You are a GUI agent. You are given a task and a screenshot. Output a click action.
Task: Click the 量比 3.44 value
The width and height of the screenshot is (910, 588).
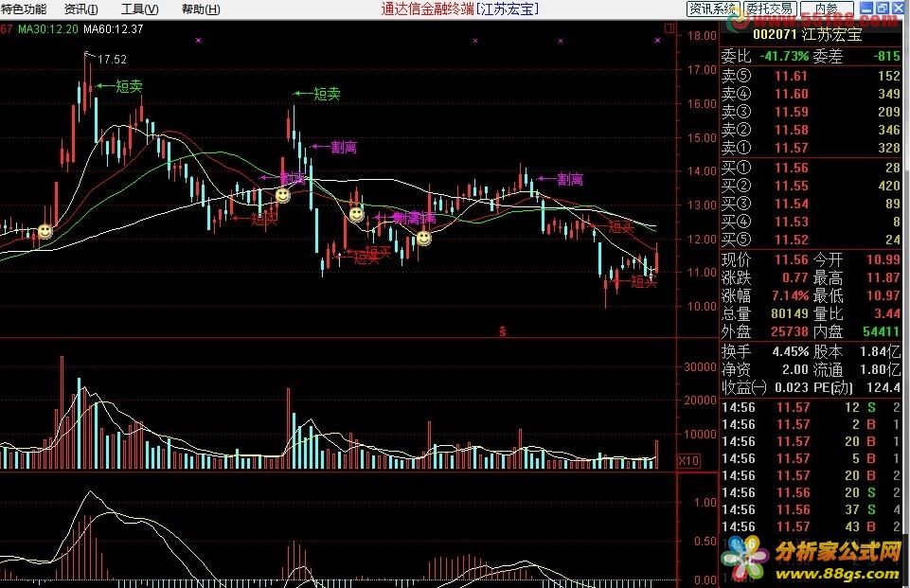(x=887, y=313)
